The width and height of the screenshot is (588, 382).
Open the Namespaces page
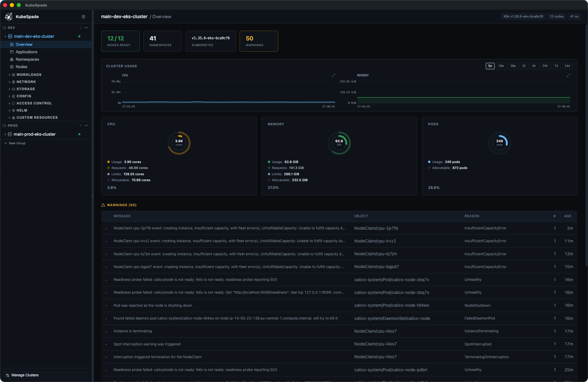[46, 59]
